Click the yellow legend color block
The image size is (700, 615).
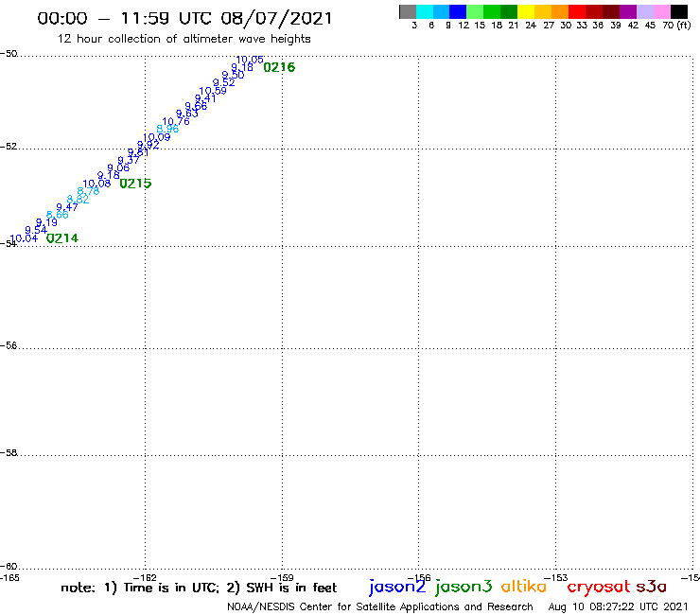[x=526, y=11]
